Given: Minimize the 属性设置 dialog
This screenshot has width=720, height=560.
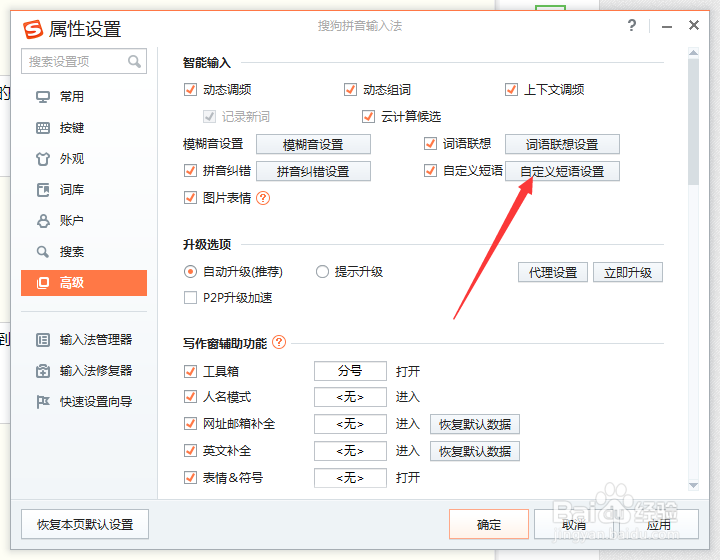Looking at the screenshot, I should click(x=667, y=27).
